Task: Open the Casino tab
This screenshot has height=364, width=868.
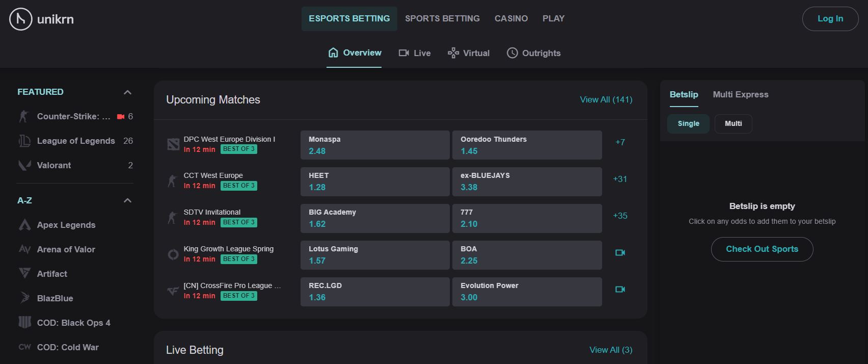Action: click(511, 19)
